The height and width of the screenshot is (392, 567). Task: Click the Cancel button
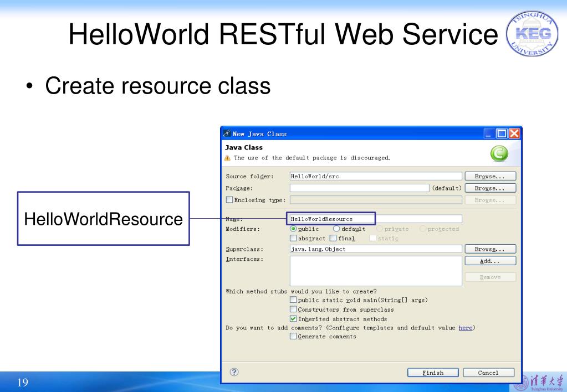pos(488,373)
